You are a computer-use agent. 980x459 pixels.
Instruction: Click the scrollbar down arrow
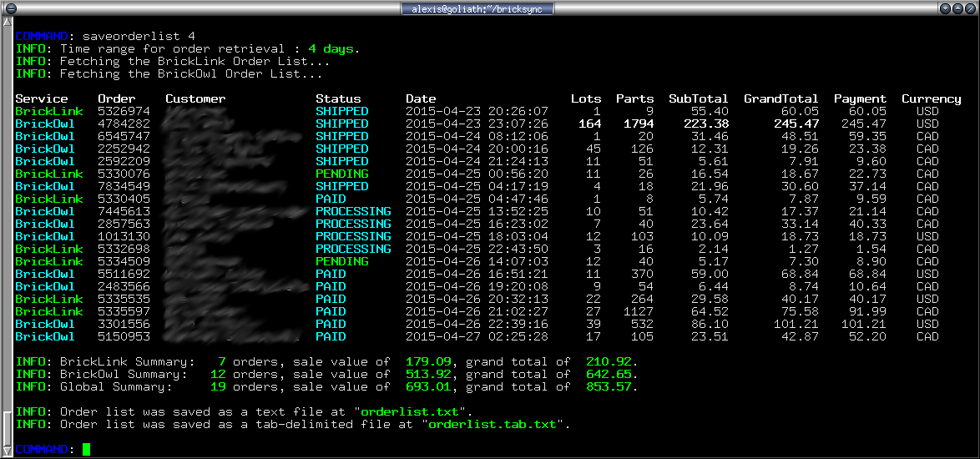click(x=7, y=451)
